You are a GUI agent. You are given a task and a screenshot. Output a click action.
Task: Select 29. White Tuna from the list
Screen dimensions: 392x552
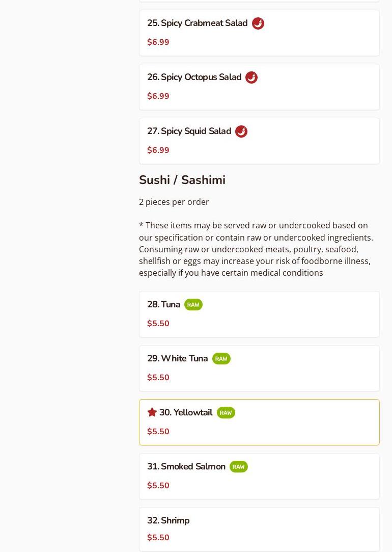pyautogui.click(x=177, y=359)
